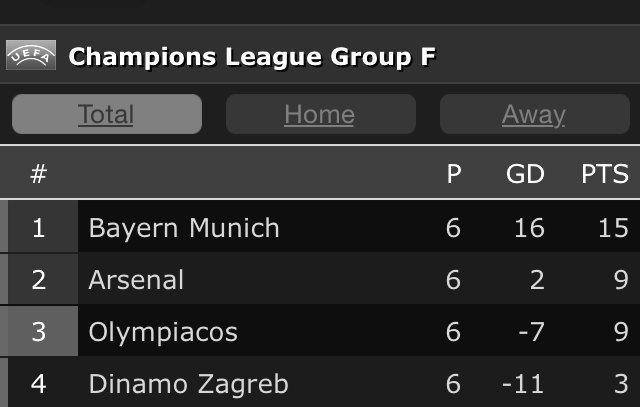The width and height of the screenshot is (640, 407).
Task: Click the UEFA logo icon
Action: [x=31, y=55]
